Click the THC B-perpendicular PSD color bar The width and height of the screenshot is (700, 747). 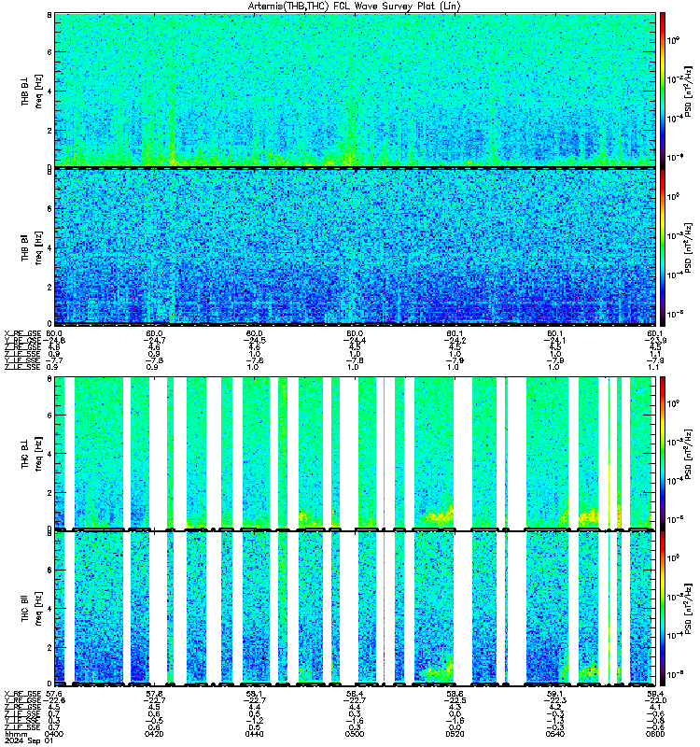coord(663,453)
